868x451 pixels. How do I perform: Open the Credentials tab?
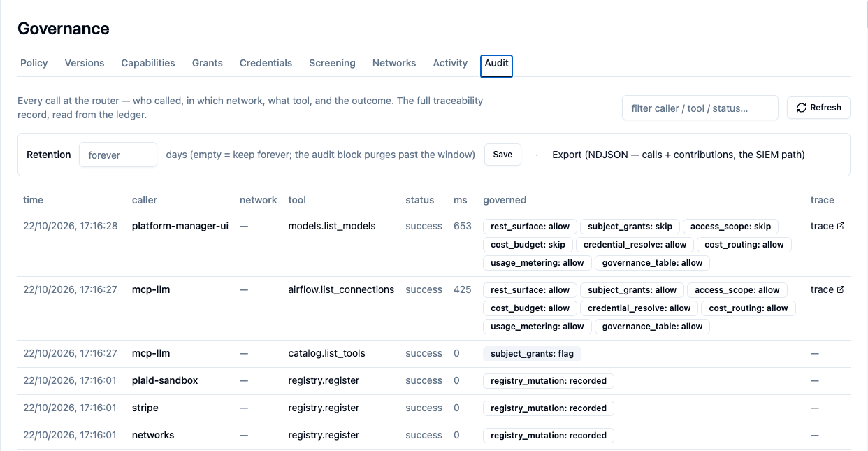(x=266, y=63)
